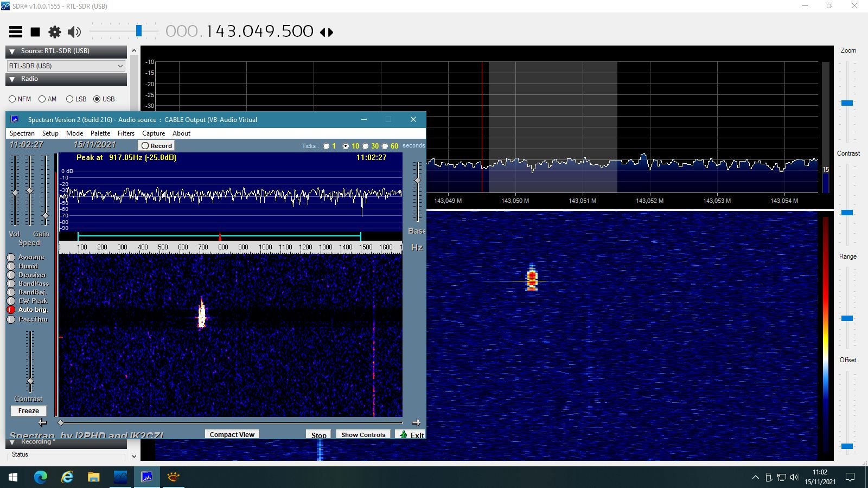
Task: Open the Palette menu in Spectran
Action: [x=100, y=133]
